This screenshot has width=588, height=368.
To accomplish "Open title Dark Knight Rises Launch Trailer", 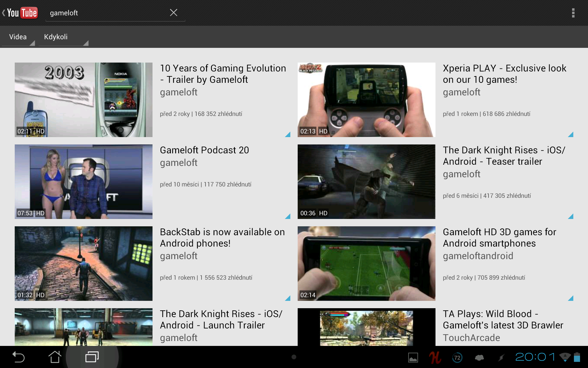I will point(221,320).
